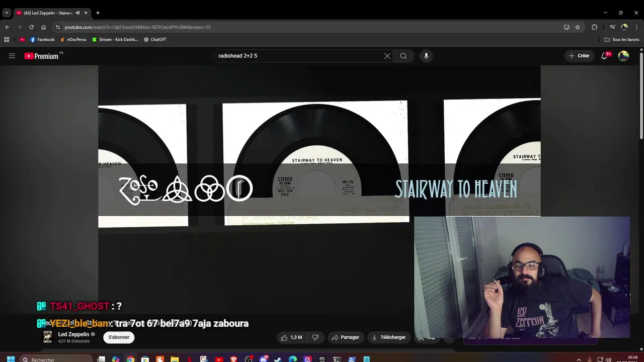Open the ChatGPT bookmark
This screenshot has height=362, width=644.
155,39
